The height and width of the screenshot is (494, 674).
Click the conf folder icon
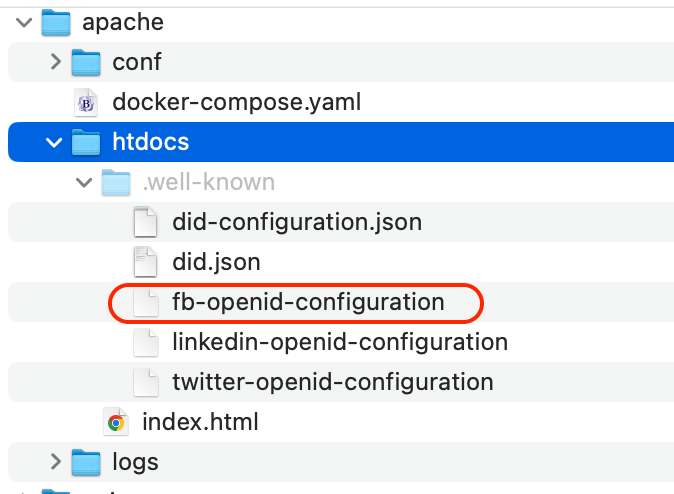click(x=86, y=62)
